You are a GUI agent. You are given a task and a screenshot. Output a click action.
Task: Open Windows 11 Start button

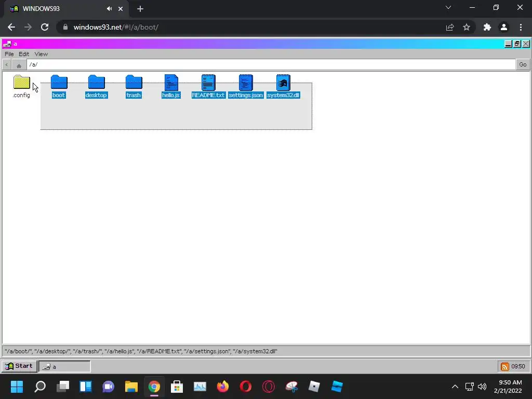[17, 387]
